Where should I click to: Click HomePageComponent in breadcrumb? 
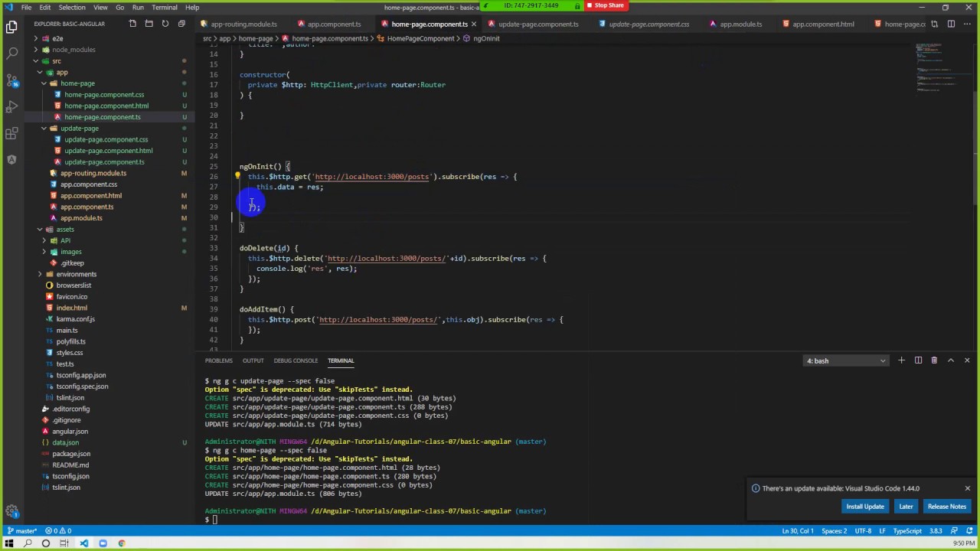(x=420, y=38)
